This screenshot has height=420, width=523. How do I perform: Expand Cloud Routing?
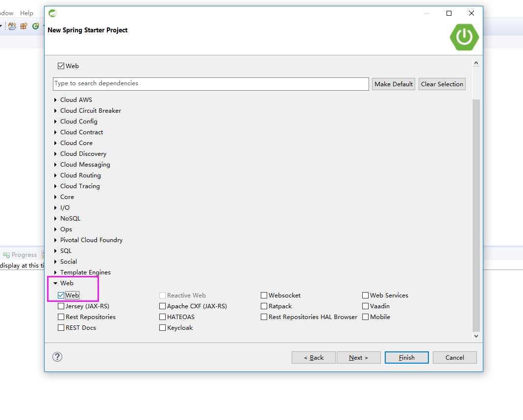tap(55, 175)
